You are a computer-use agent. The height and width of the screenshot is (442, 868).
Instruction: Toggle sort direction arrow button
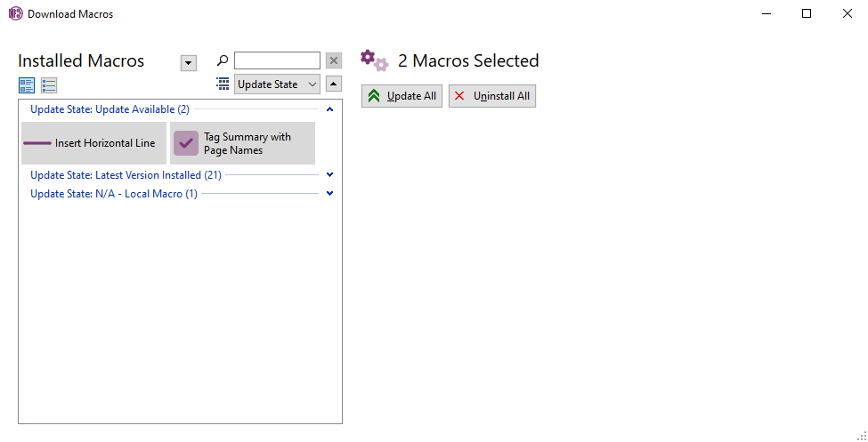tap(334, 84)
